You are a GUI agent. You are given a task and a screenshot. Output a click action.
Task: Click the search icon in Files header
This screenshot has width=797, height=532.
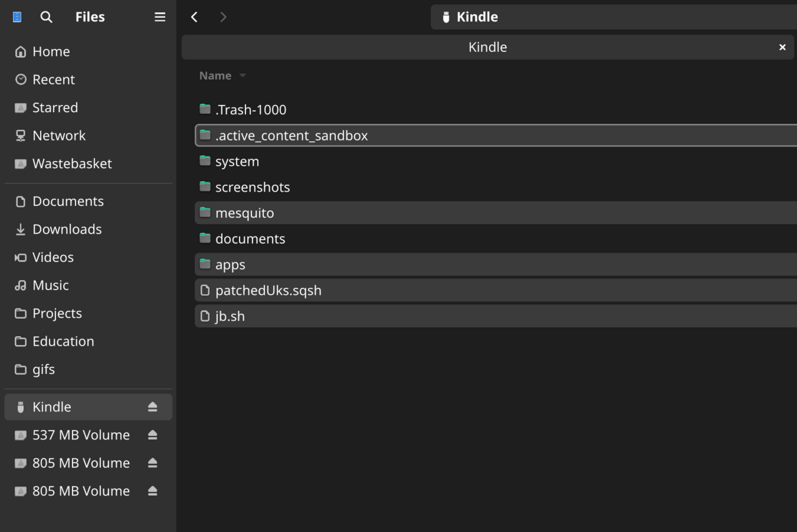pos(46,17)
